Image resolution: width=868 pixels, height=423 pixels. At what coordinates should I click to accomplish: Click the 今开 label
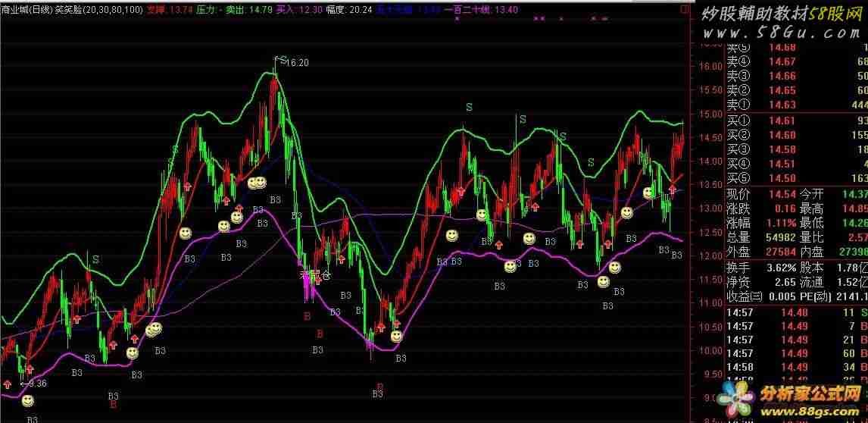[x=811, y=194]
